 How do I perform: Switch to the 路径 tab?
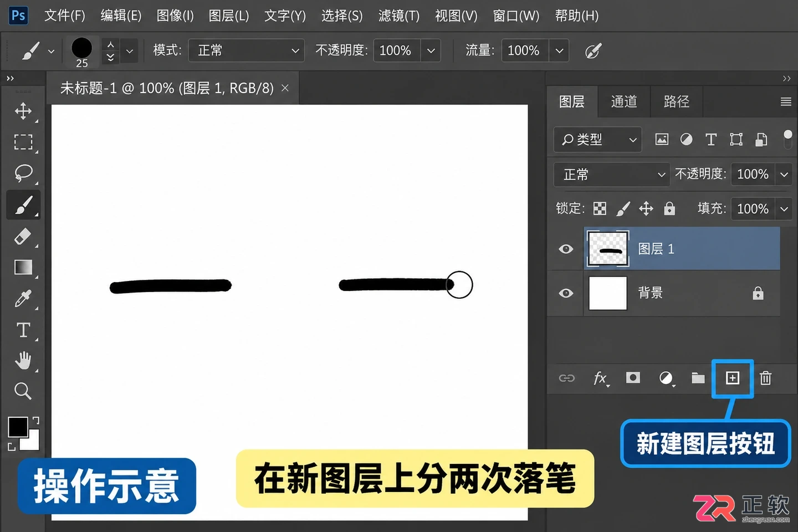(x=677, y=101)
